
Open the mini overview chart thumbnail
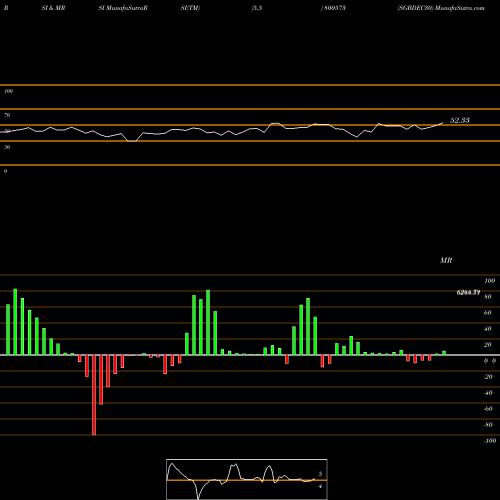[x=247, y=479]
